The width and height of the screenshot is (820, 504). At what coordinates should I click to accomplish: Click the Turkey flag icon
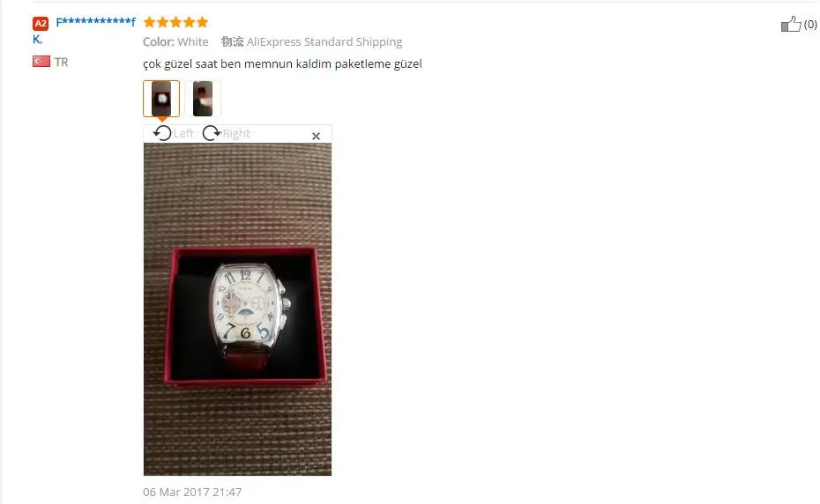[x=41, y=62]
